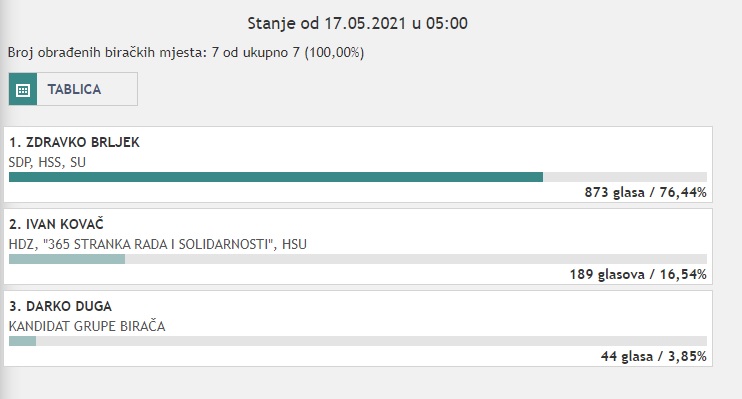Click the unfilled grey part of Brljek's bar
The height and width of the screenshot is (399, 742).
[625, 177]
